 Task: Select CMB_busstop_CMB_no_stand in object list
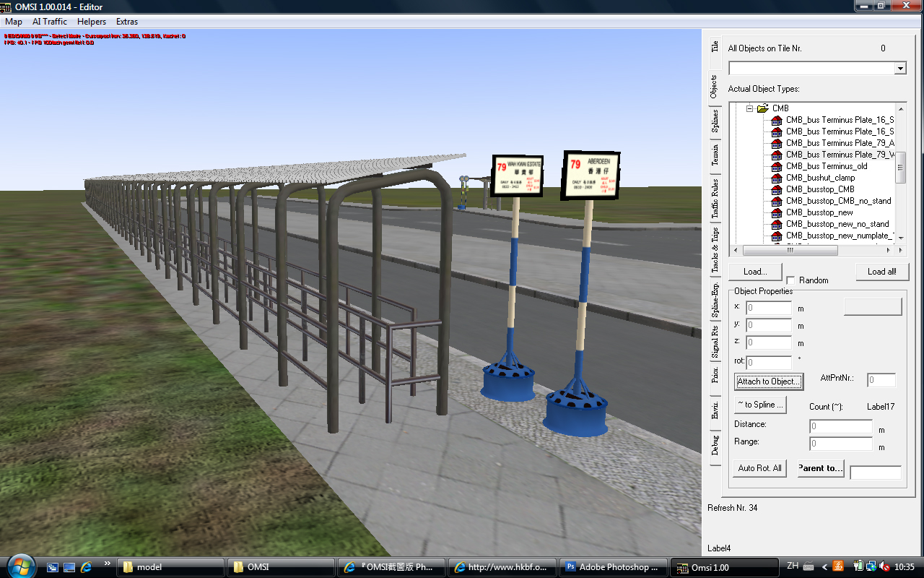[838, 201]
